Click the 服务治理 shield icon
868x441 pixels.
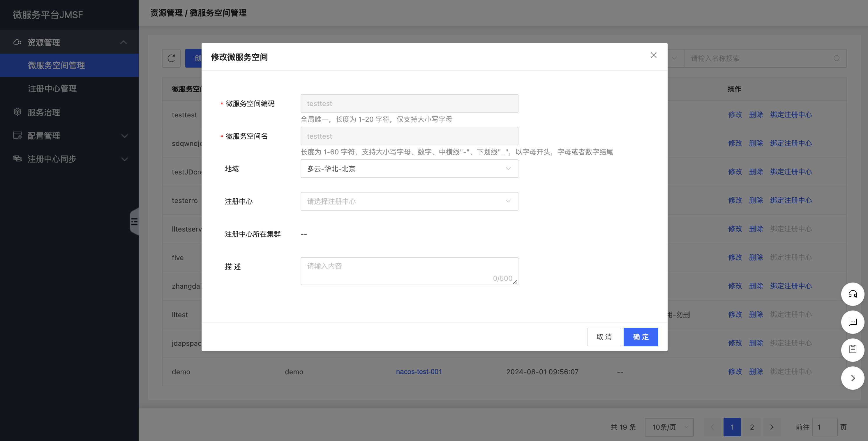(17, 112)
